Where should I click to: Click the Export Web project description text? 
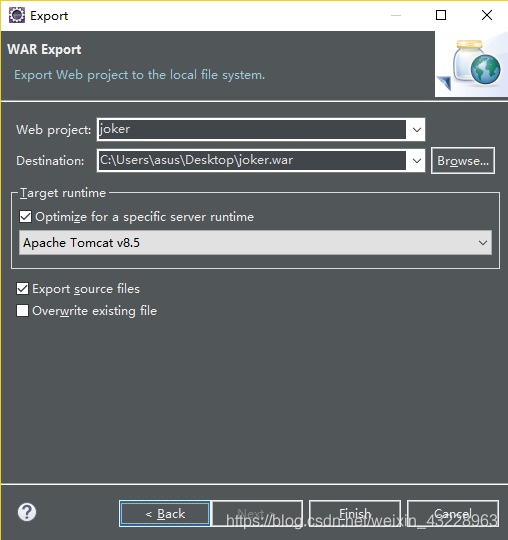pyautogui.click(x=139, y=75)
